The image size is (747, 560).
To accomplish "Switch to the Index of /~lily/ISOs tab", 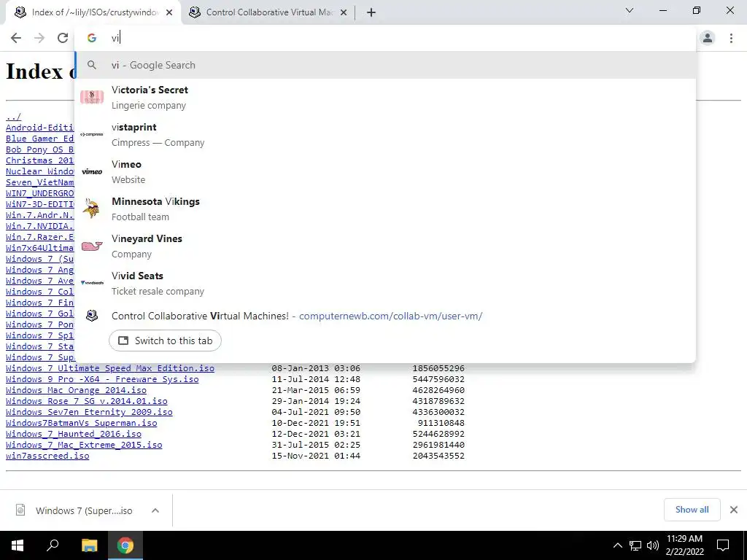I will (93, 13).
